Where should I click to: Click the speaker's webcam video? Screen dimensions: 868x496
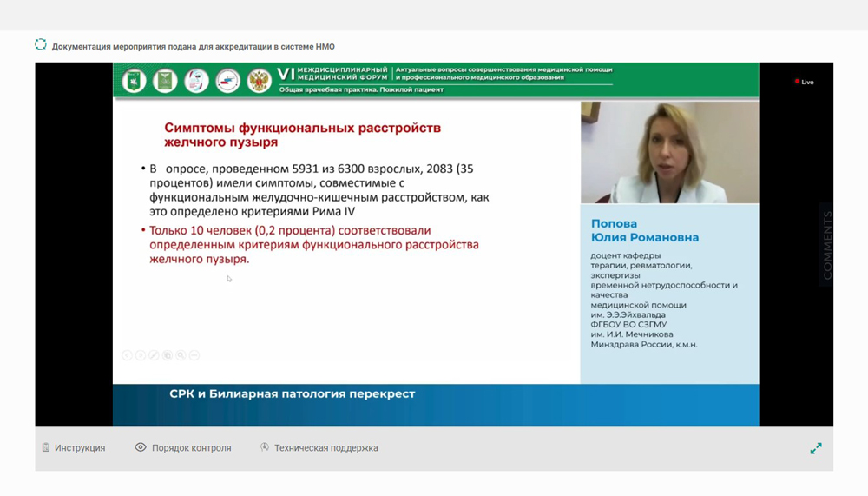tap(669, 153)
